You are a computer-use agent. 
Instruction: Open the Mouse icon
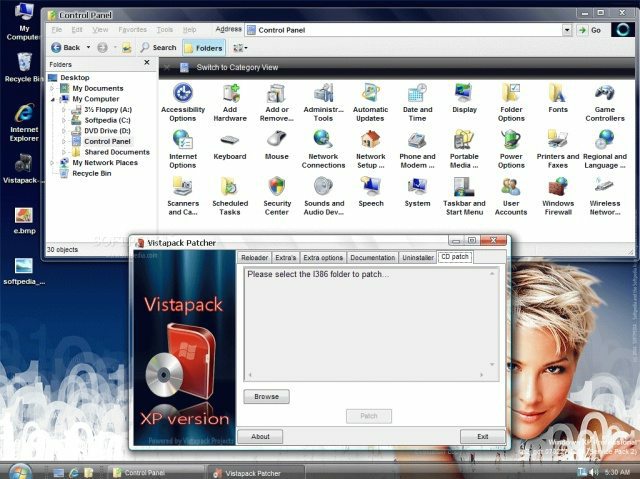[277, 145]
